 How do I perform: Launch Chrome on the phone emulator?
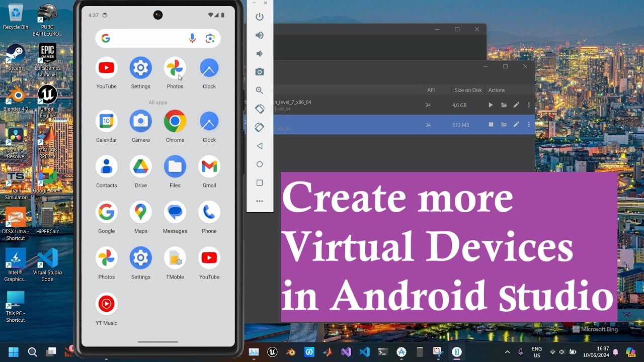(x=175, y=126)
